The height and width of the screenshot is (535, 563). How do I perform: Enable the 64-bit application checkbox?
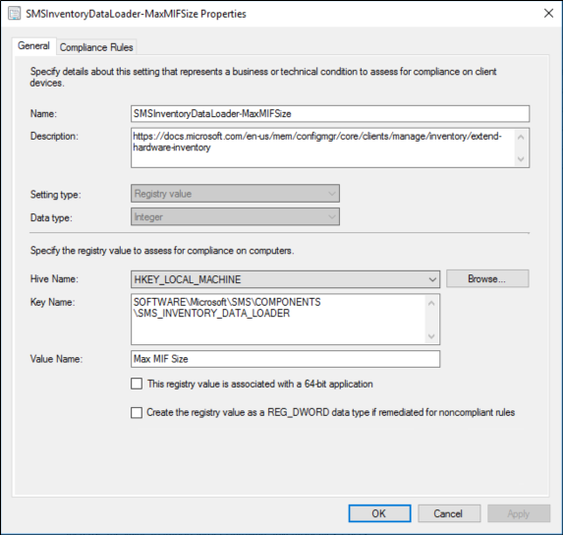click(136, 383)
